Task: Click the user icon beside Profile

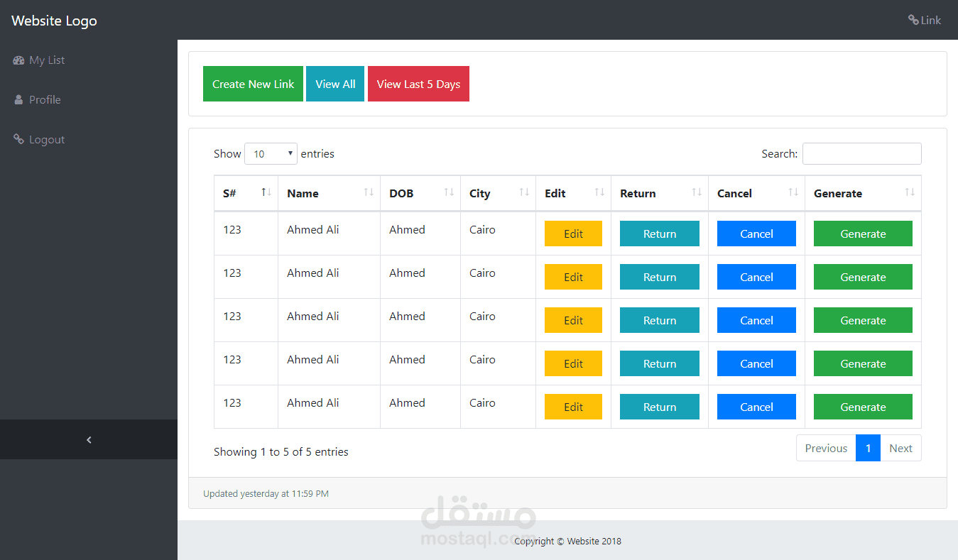Action: click(18, 99)
